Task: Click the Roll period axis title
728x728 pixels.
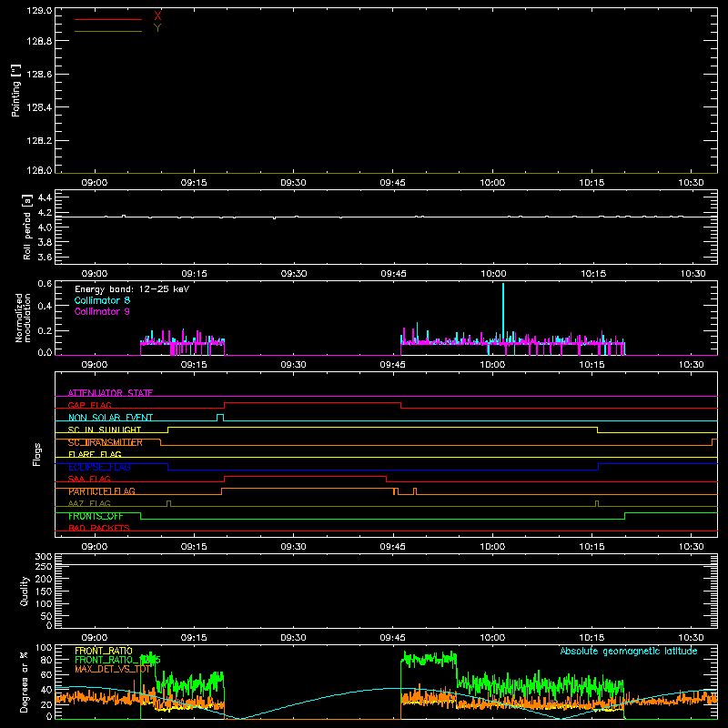Action: click(27, 227)
